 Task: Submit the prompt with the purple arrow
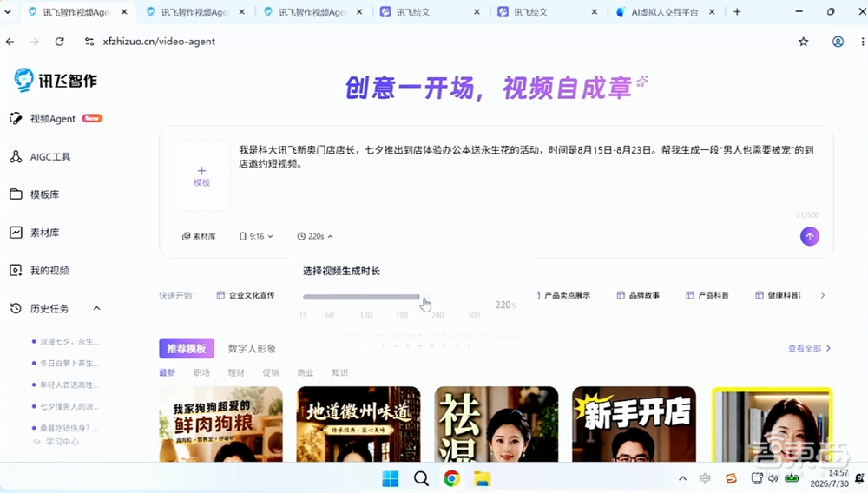[x=809, y=236]
